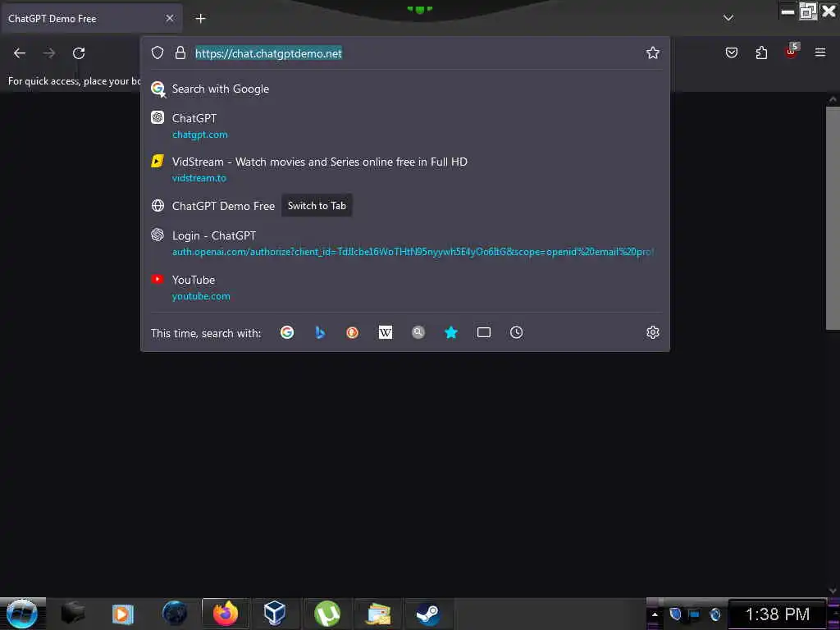The image size is (840, 630).
Task: Open uBlock Origin extension icon
Action: point(792,52)
